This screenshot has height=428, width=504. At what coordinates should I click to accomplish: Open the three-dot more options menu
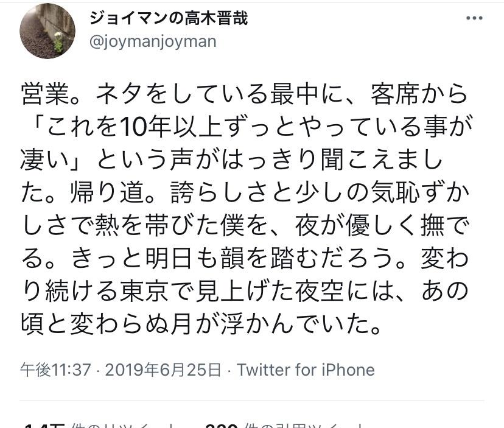click(x=474, y=18)
